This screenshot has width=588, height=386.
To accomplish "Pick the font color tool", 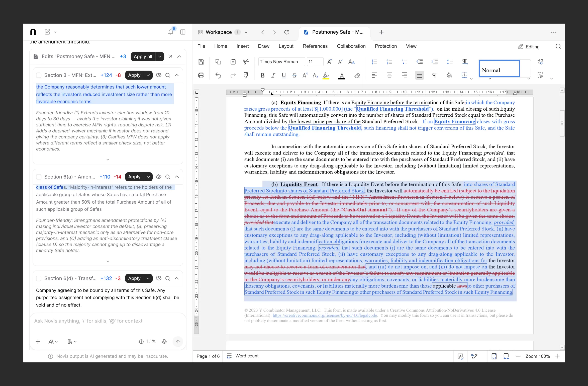I will click(x=342, y=75).
